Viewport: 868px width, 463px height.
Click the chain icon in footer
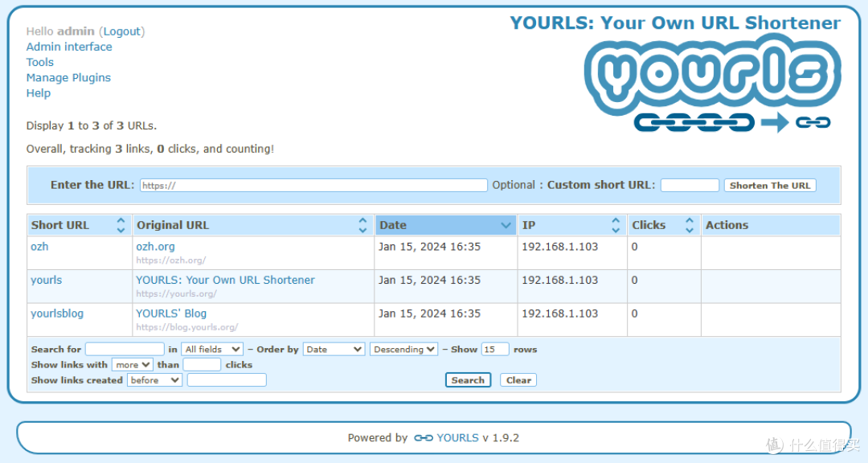pos(423,438)
